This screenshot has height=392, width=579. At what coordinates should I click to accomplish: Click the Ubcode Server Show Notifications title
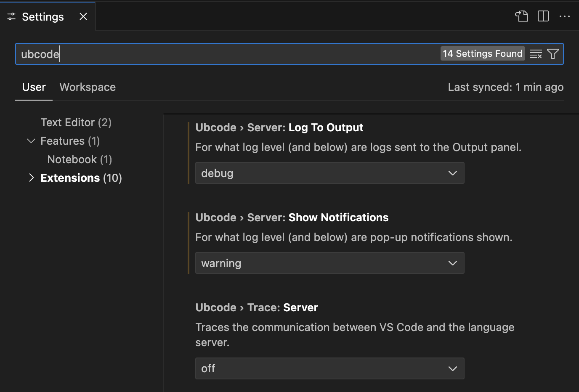(x=292, y=217)
